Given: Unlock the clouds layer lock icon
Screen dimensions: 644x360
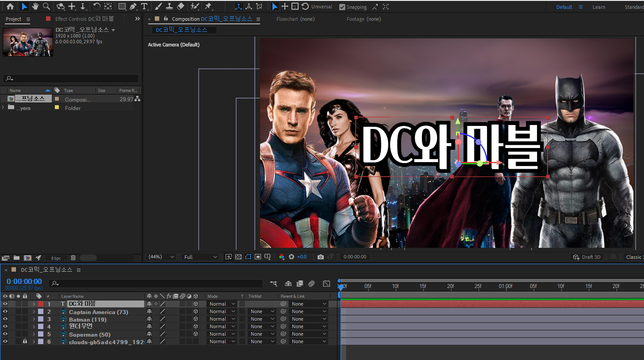Looking at the screenshot, I should 25,341.
